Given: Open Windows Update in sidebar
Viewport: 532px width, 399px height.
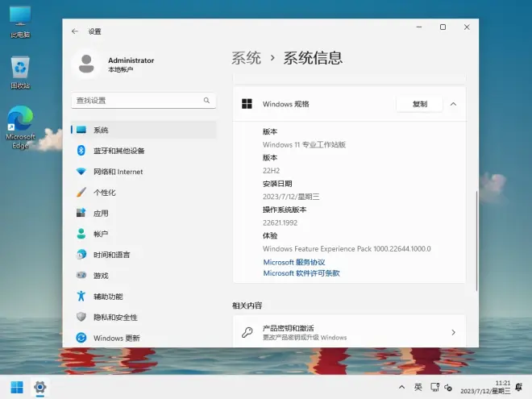Looking at the screenshot, I should [x=116, y=339].
